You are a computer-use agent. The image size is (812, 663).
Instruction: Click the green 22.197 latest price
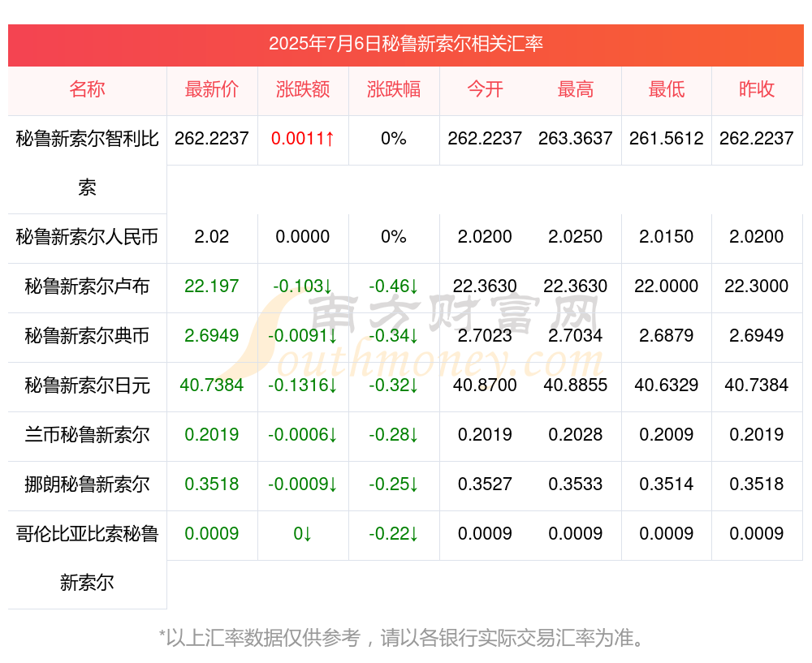click(212, 286)
